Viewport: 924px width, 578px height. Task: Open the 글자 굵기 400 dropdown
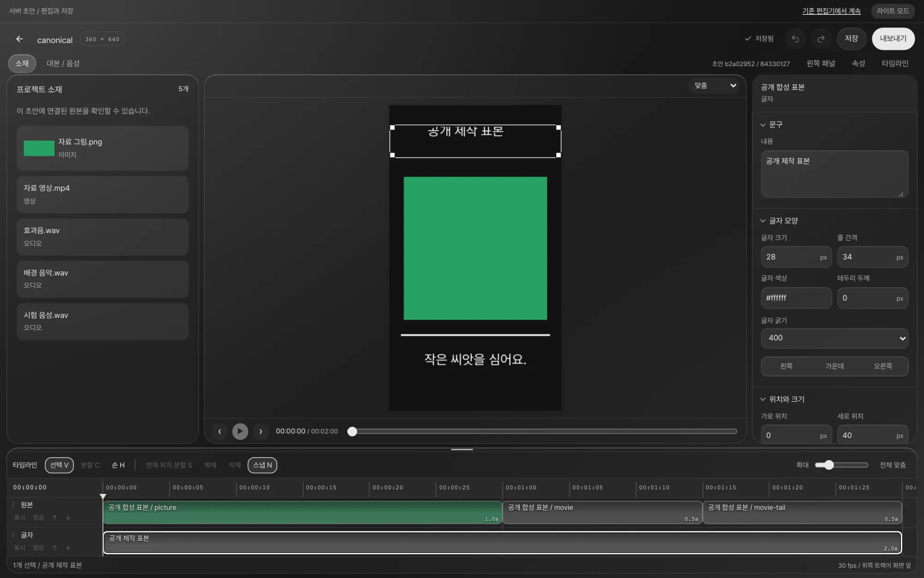[x=834, y=338]
